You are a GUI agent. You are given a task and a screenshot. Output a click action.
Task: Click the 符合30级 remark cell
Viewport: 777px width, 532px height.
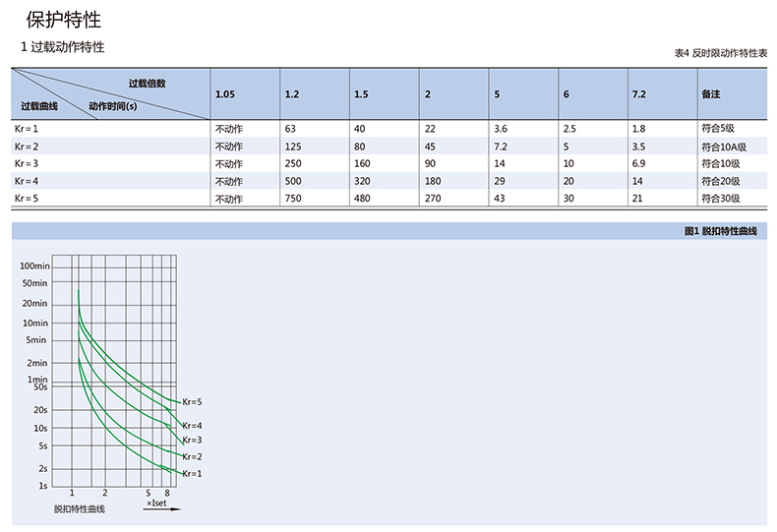point(721,198)
